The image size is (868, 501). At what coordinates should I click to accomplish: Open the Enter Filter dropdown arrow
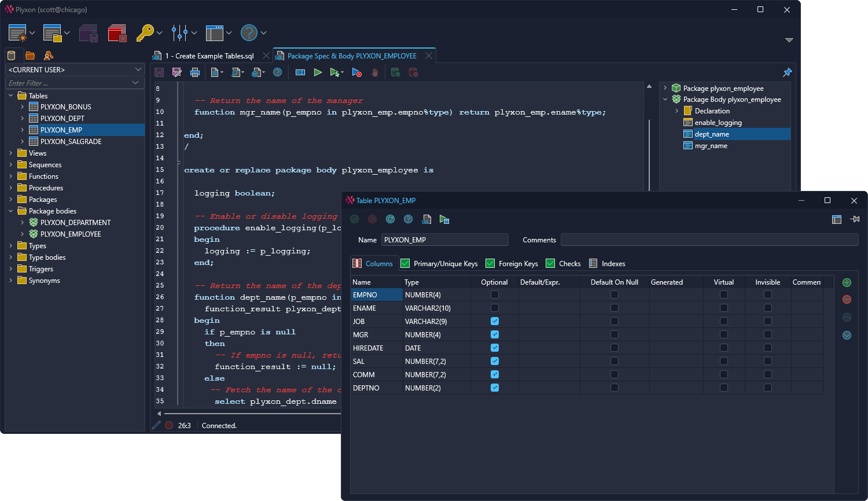(x=135, y=83)
